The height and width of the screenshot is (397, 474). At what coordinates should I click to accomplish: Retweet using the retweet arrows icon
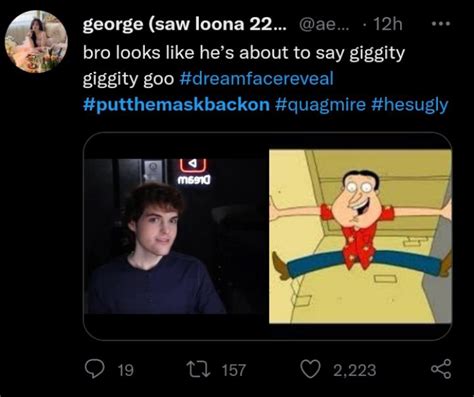[198, 370]
